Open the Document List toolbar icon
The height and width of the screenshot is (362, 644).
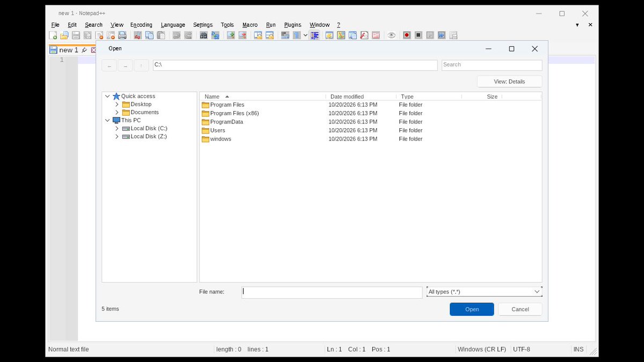tap(353, 35)
